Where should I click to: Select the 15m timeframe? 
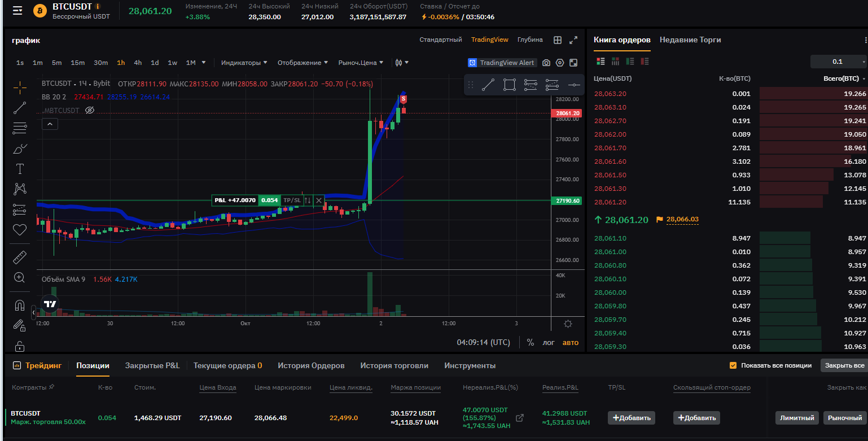tap(78, 63)
